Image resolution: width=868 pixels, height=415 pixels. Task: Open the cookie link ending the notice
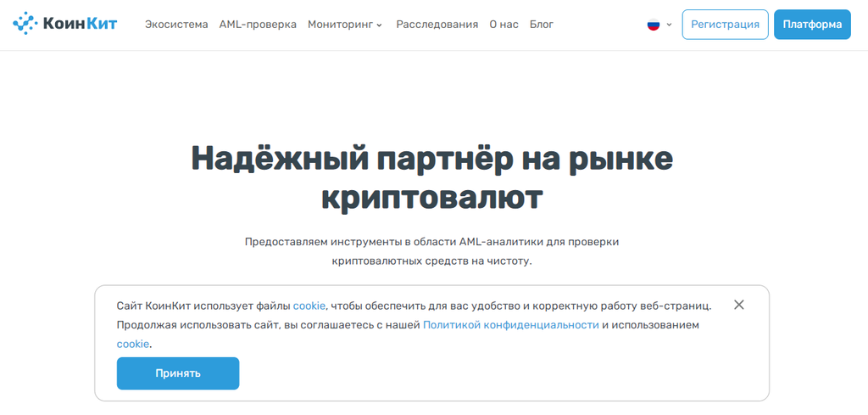coord(133,344)
